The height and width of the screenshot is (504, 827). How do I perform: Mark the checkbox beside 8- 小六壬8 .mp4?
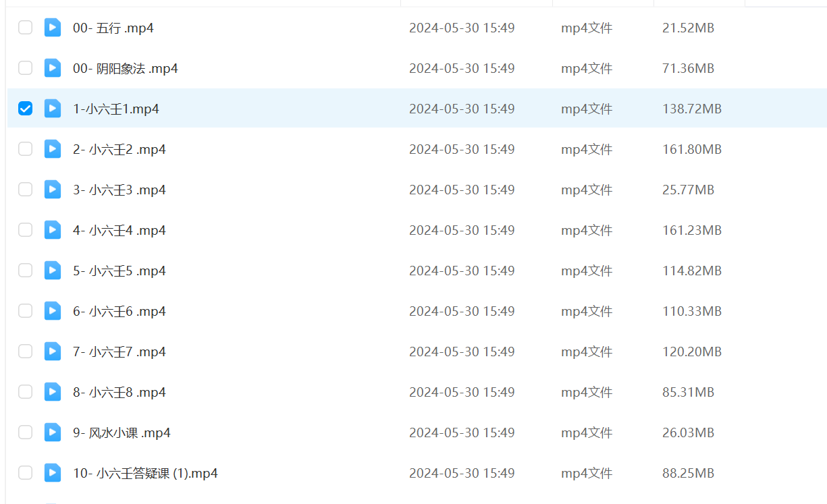pos(25,392)
